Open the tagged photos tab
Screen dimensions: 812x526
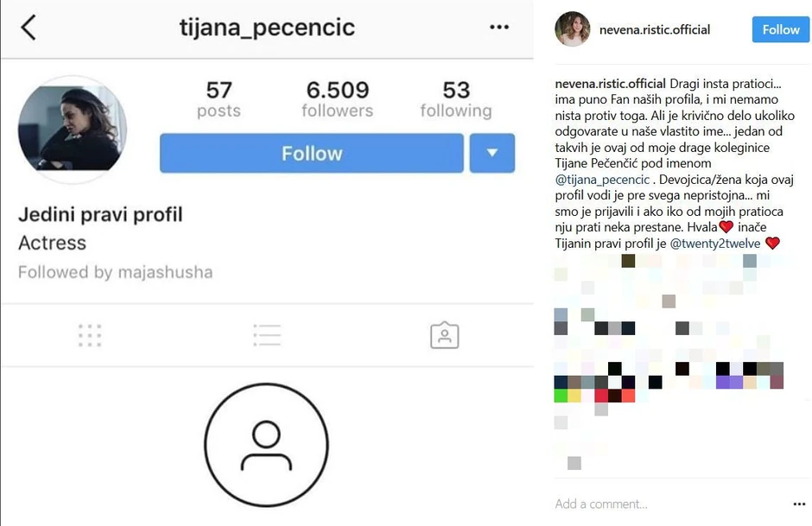pos(444,335)
